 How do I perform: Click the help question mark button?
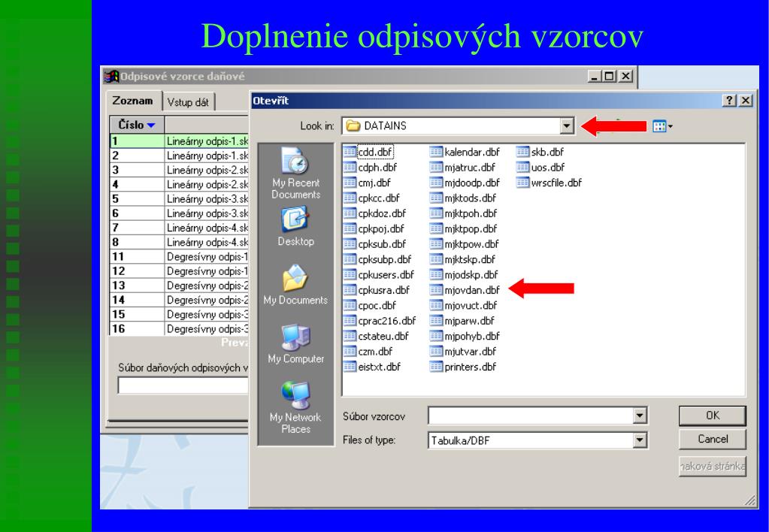click(729, 101)
